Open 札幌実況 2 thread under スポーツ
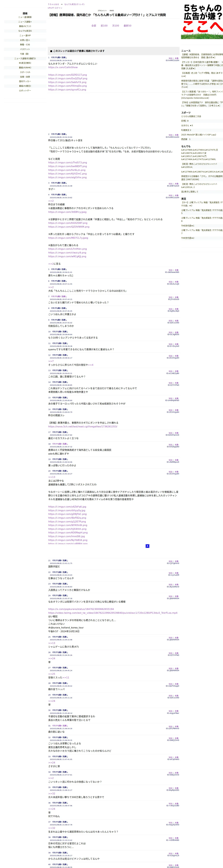Viewport: 223px width, 868px height. [186, 130]
